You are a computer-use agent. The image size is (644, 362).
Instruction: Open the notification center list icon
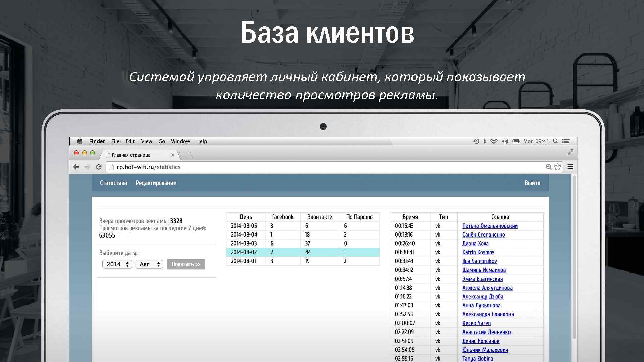pyautogui.click(x=566, y=141)
